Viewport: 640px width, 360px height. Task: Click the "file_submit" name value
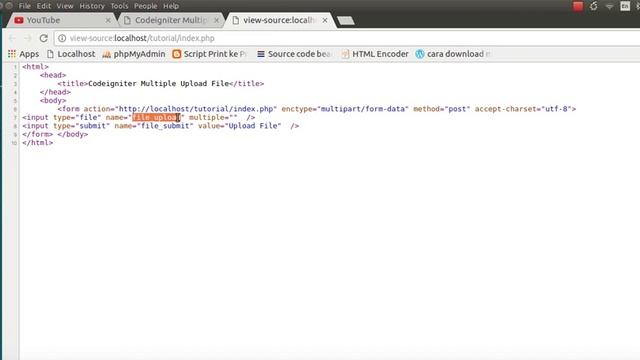tap(165, 126)
